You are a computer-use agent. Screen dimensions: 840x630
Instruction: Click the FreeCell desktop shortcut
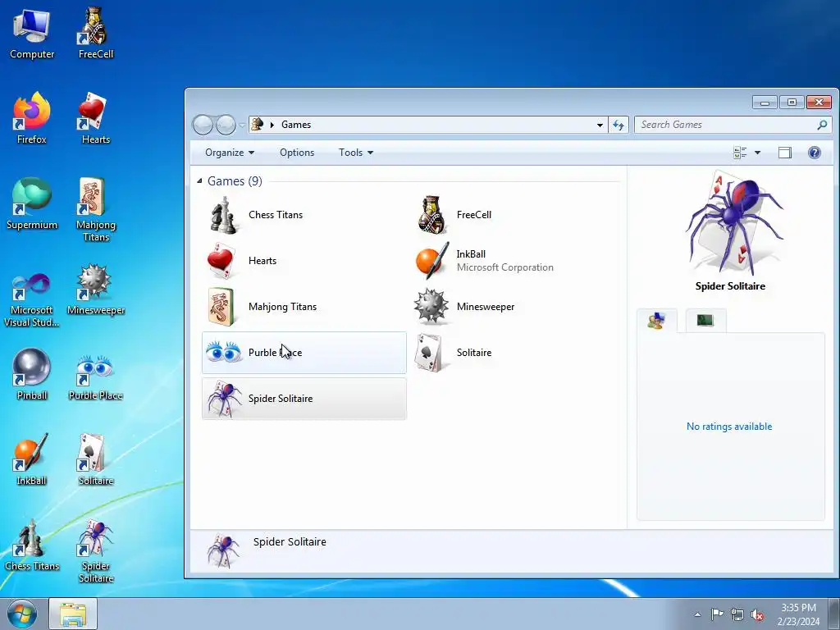[96, 34]
